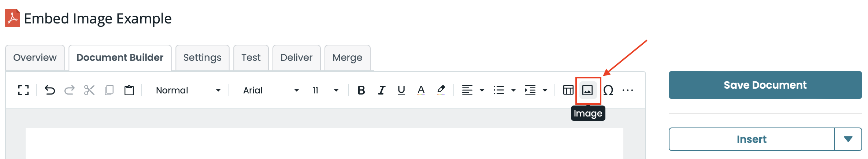
Task: Click the Image insert icon
Action: [587, 90]
